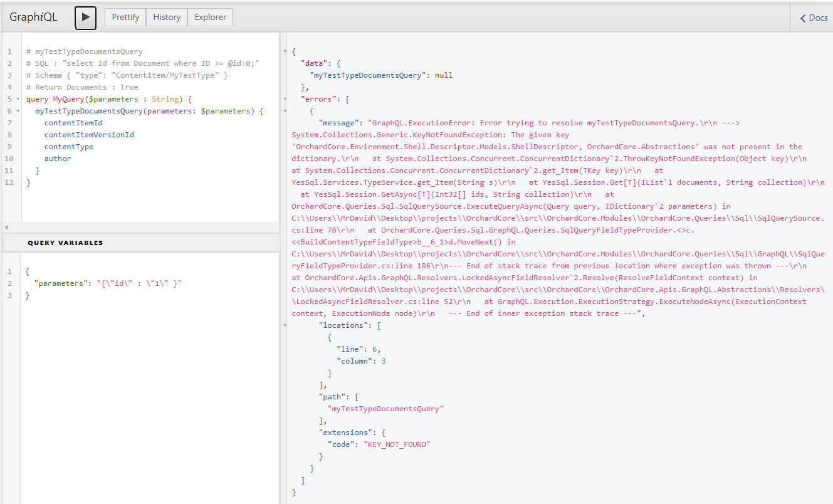Image resolution: width=833 pixels, height=504 pixels.
Task: Click the GraphiQL logo
Action: [x=33, y=17]
